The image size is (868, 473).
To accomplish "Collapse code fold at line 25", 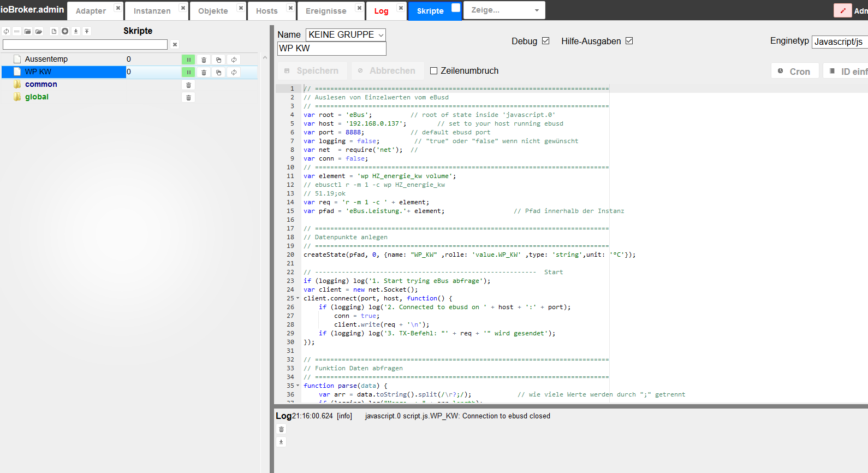I will [298, 298].
